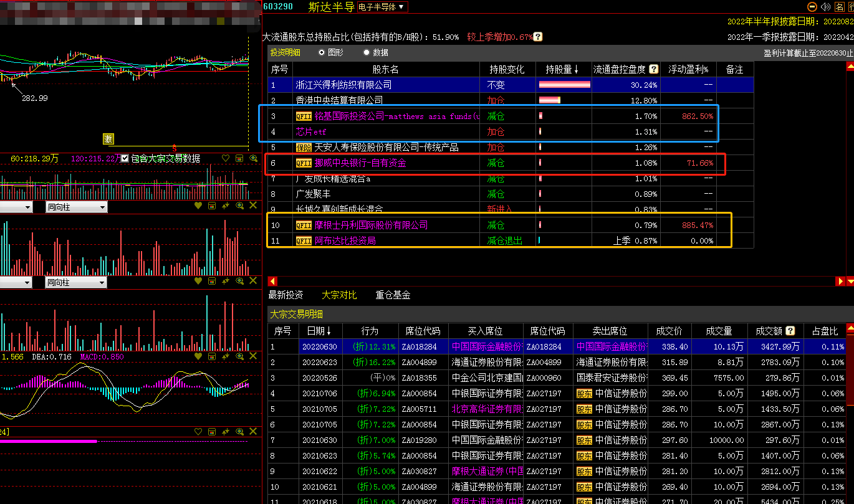The image size is (854, 504).
Task: Click the speaker sound icon
Action: (x=826, y=7)
